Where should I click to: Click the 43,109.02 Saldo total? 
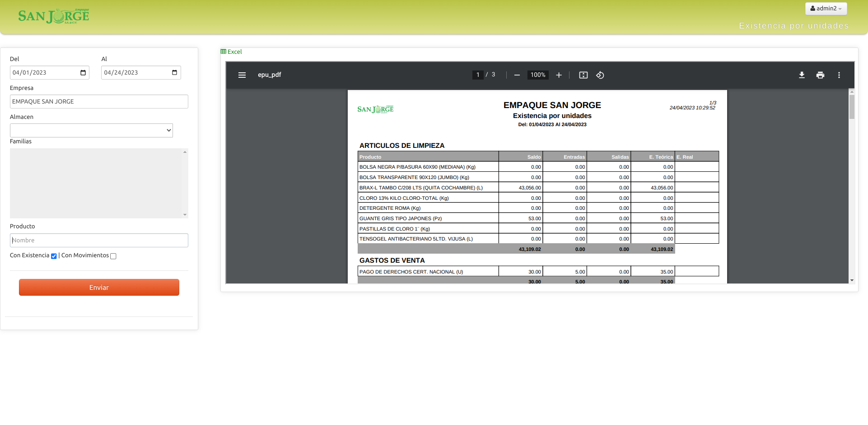coord(530,250)
